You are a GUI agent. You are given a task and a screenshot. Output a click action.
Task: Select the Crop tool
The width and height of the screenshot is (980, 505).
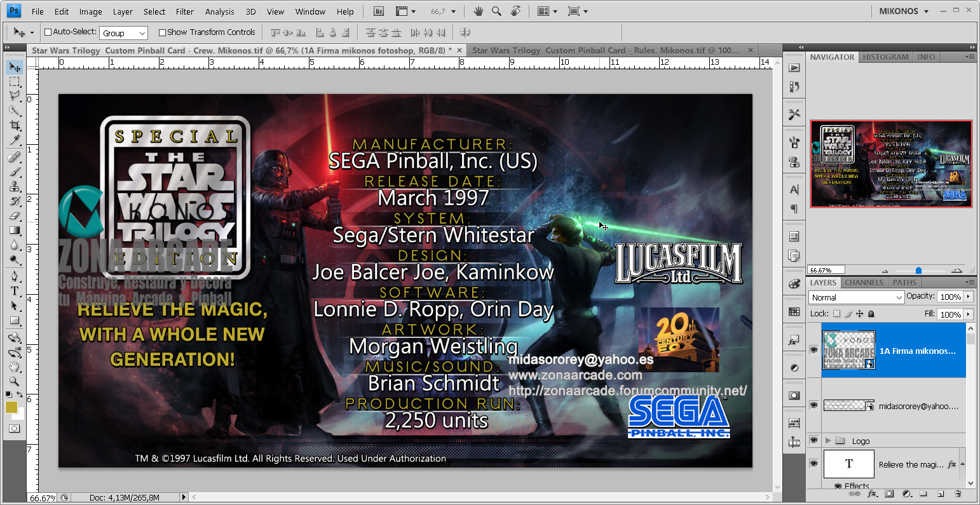(x=15, y=125)
